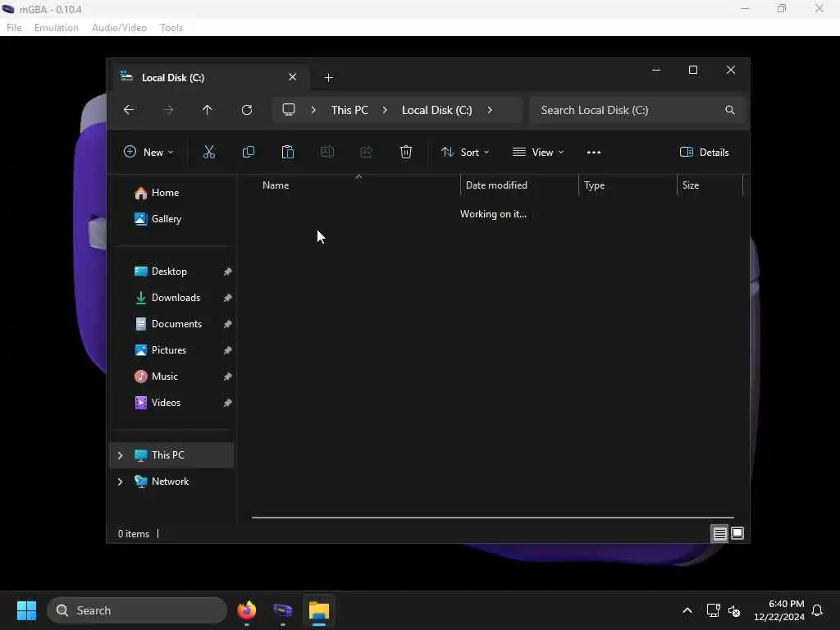Open the See more three-dots menu

594,152
